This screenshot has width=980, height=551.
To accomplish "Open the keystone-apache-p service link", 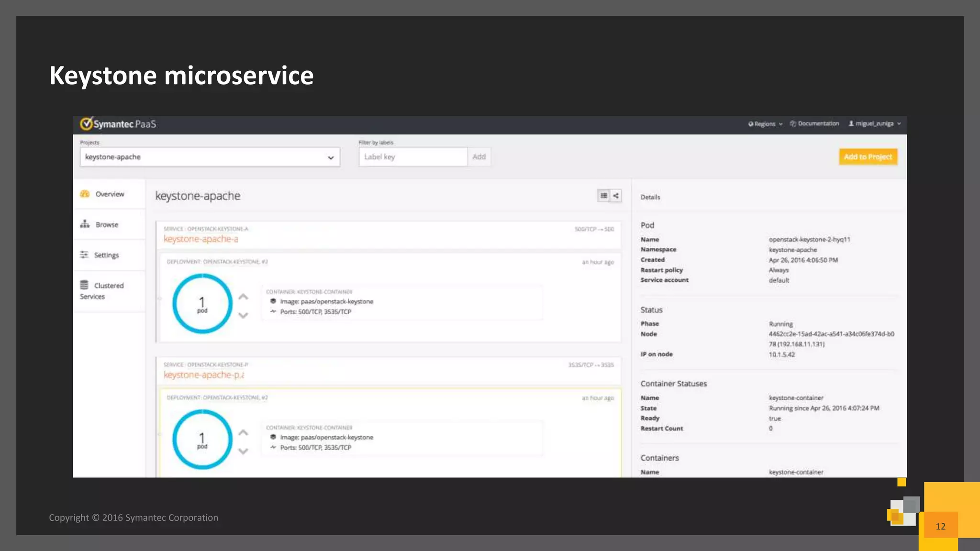I will click(204, 375).
